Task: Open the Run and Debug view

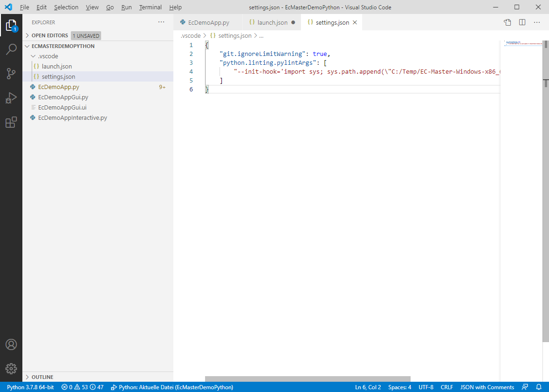Action: [x=11, y=98]
